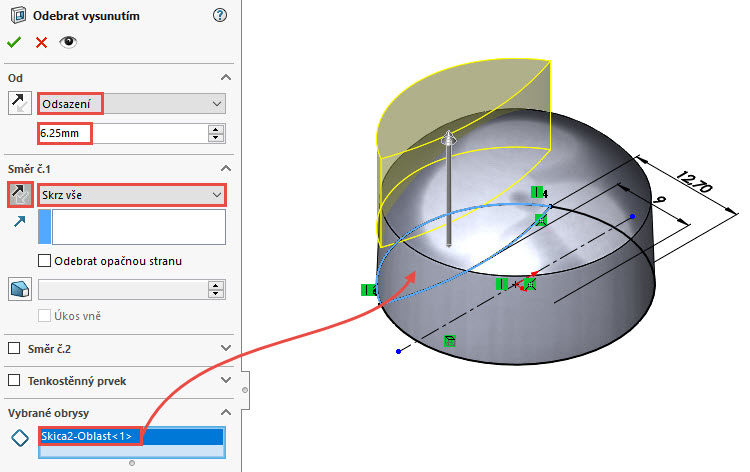
Task: Enable Odebrat opačnou stranu checkbox
Action: pos(44,261)
